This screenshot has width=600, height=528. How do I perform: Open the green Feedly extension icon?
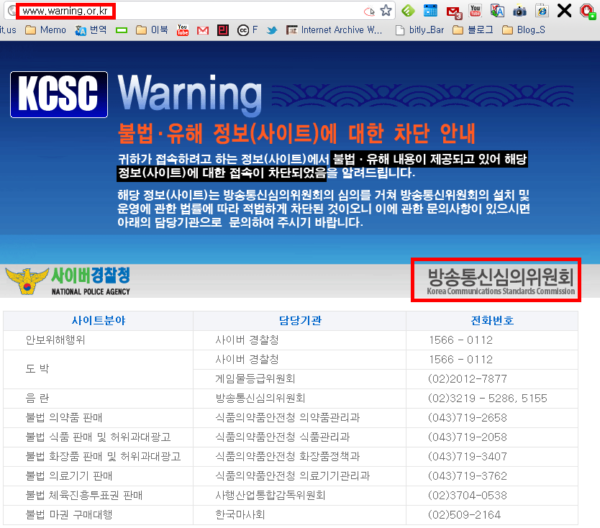coord(408,11)
